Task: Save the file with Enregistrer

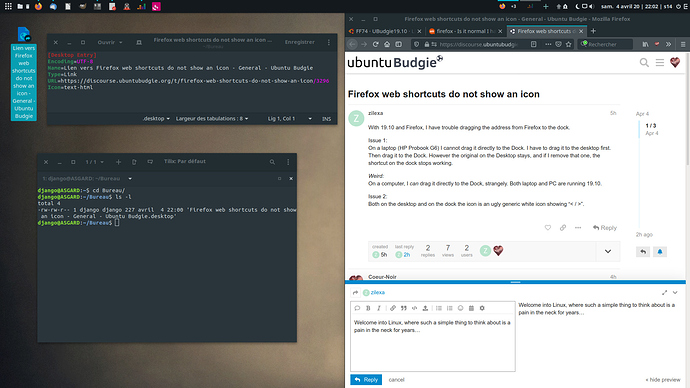Action: click(x=300, y=42)
